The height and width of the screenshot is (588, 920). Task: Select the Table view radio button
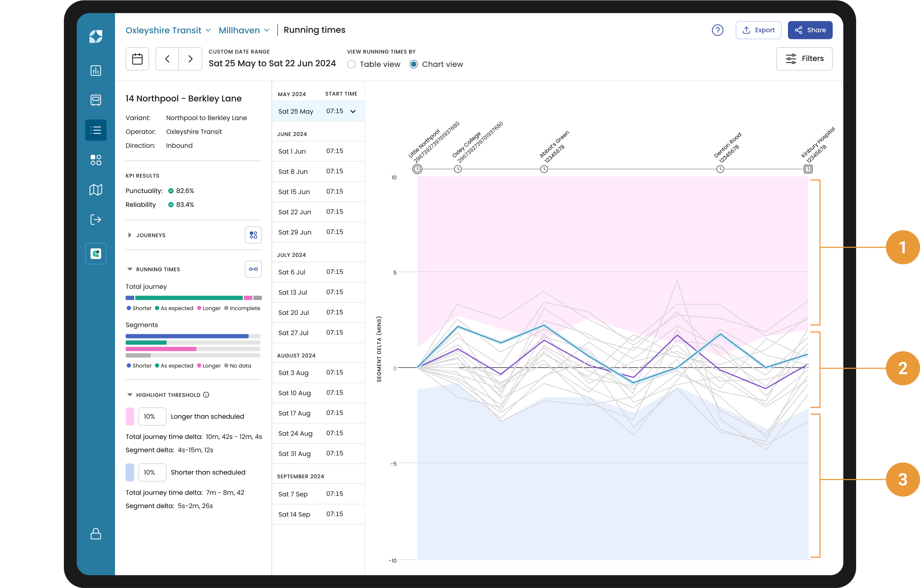click(x=351, y=64)
